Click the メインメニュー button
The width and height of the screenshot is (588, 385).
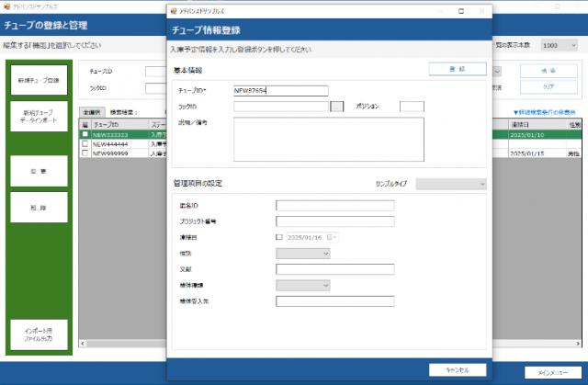pos(552,372)
